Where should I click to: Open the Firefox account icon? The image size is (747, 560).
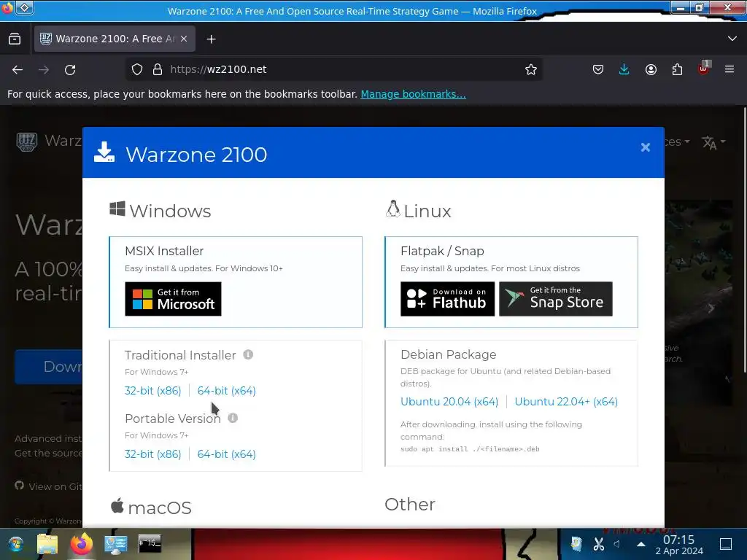(651, 69)
